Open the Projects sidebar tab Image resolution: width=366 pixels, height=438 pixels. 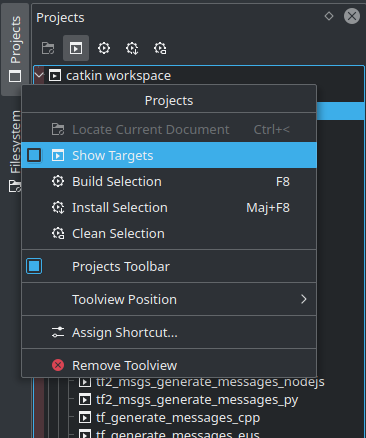tap(15, 49)
